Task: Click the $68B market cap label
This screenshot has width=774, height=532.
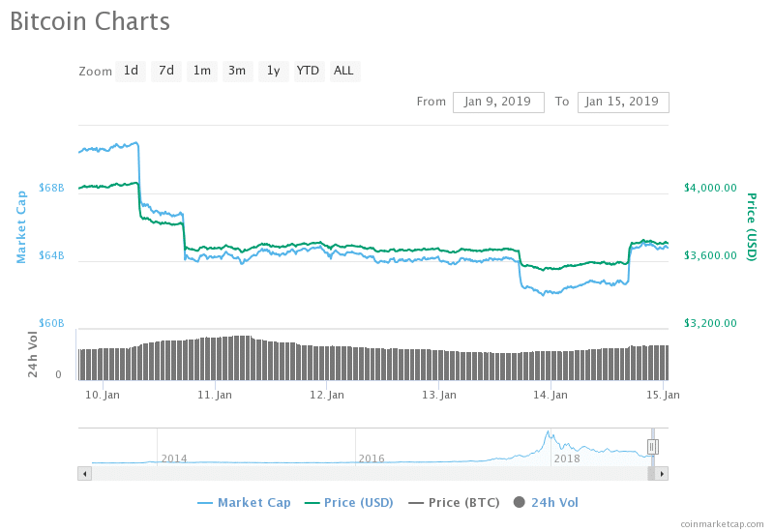Action: coord(52,188)
